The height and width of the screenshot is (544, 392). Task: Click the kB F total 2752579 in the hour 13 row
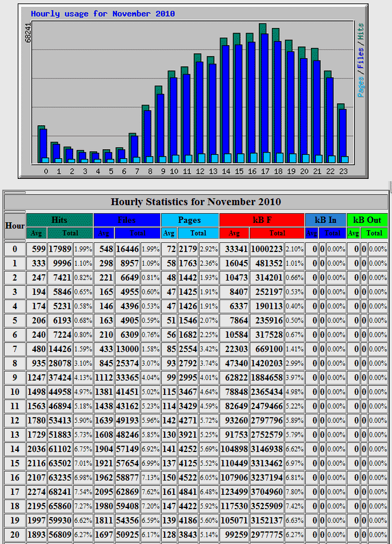(x=267, y=435)
